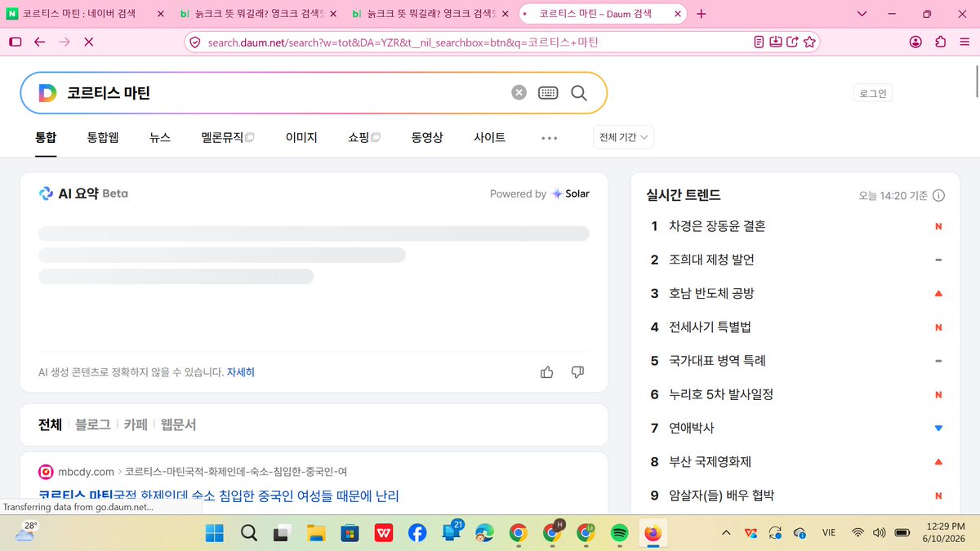980x551 pixels.
Task: Open trend 국가대표 병역 특례
Action: 717,360
